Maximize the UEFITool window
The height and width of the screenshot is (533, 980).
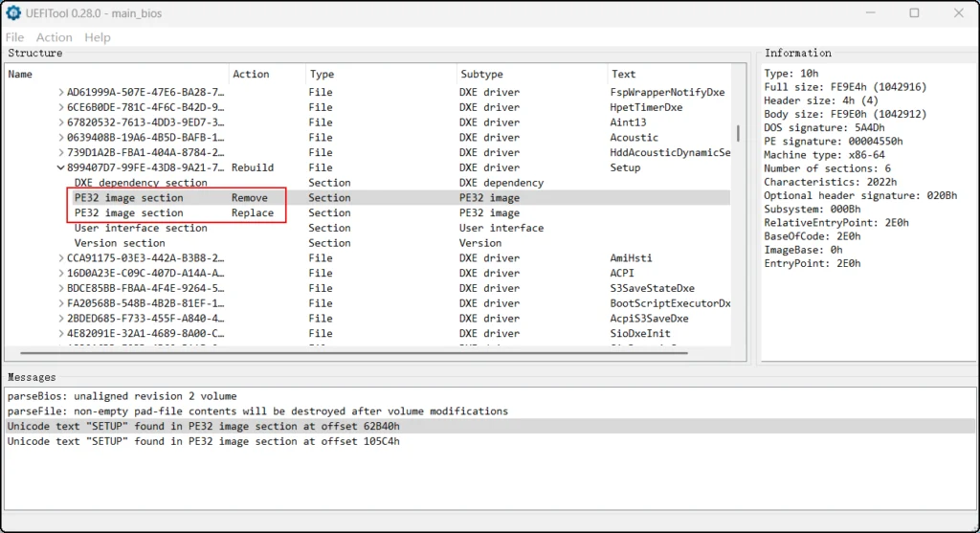pyautogui.click(x=914, y=13)
